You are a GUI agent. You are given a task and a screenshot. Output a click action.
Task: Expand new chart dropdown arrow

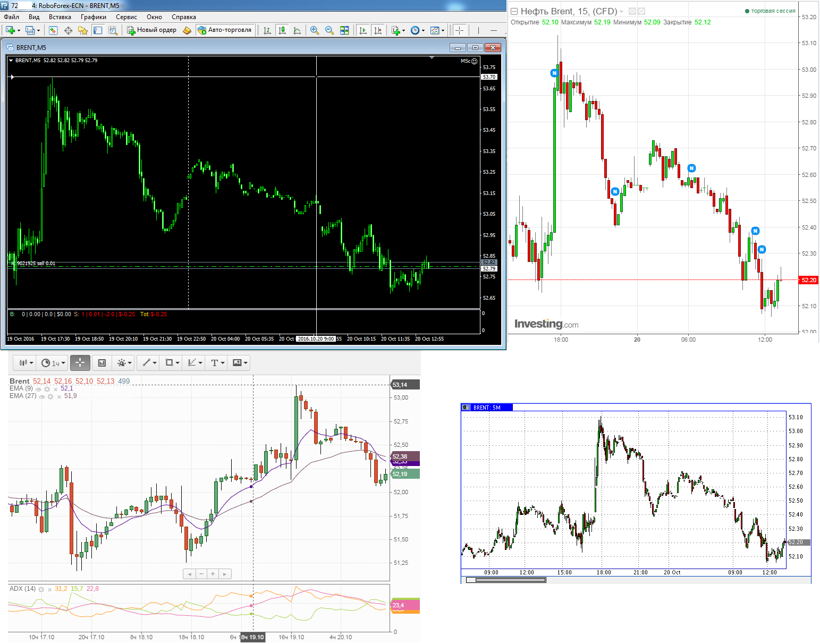pos(19,30)
